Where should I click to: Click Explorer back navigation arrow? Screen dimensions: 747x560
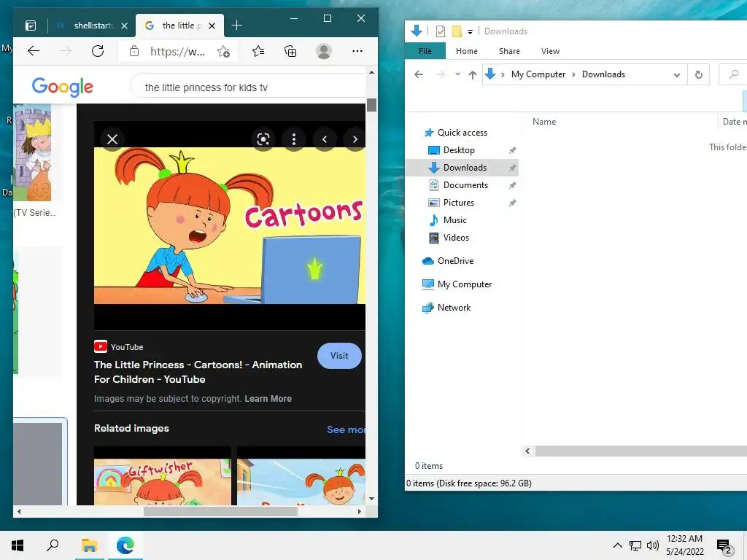[419, 74]
